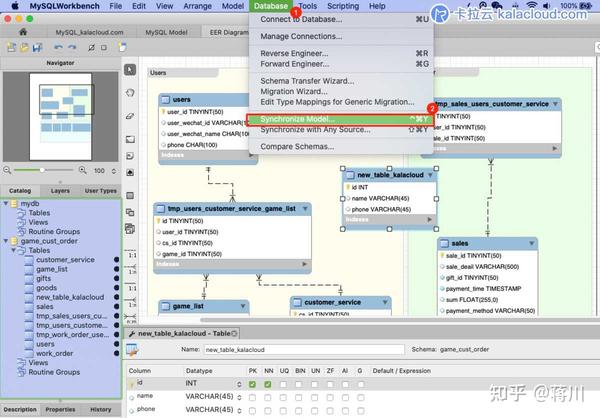
Task: Choose Reverse Engineer menu item
Action: point(341,53)
